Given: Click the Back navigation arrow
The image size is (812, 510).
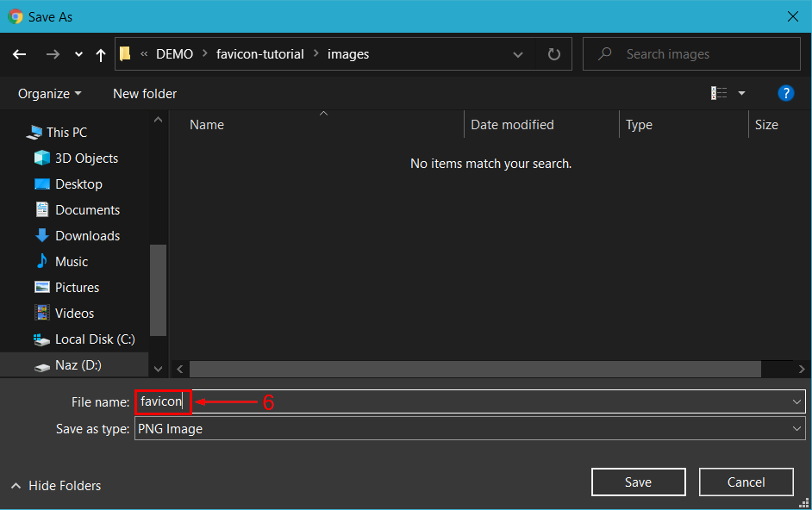Looking at the screenshot, I should pyautogui.click(x=20, y=54).
